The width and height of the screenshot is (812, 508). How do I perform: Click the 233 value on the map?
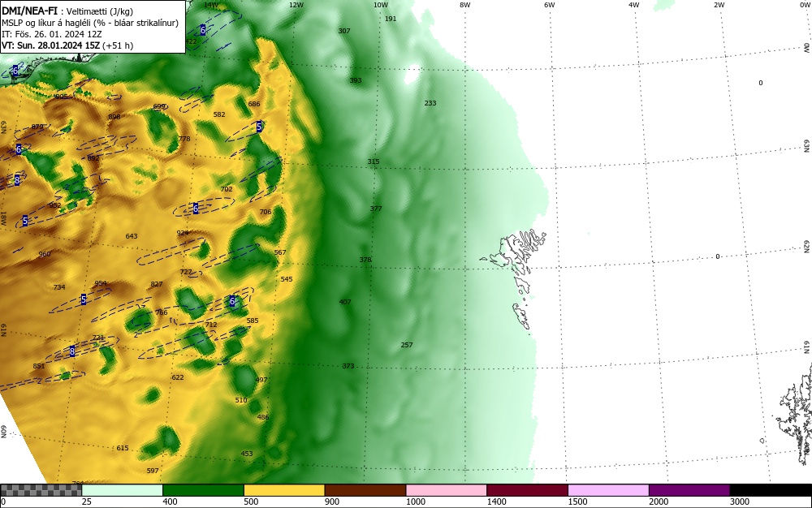coord(430,103)
